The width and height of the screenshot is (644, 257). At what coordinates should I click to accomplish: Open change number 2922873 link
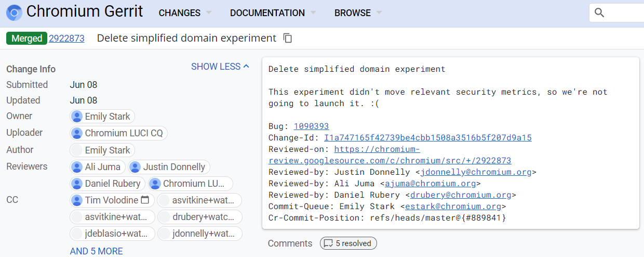pyautogui.click(x=66, y=38)
